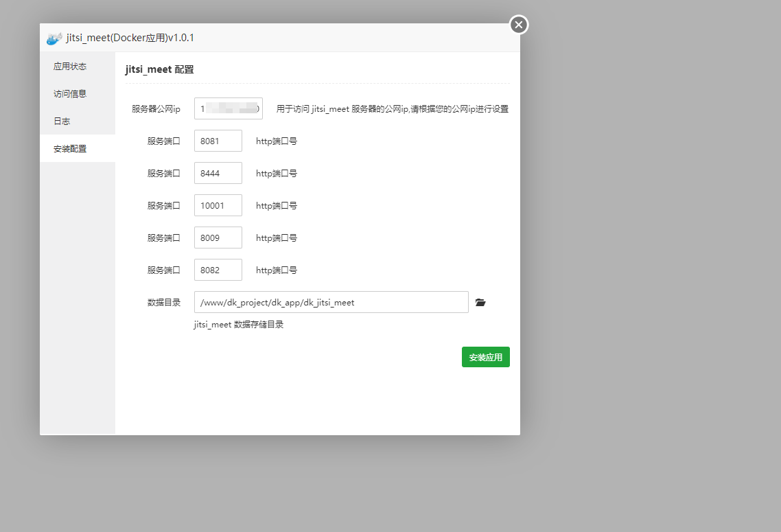Click 服务端口 label beside 8082
The width and height of the screenshot is (781, 532).
coord(164,270)
